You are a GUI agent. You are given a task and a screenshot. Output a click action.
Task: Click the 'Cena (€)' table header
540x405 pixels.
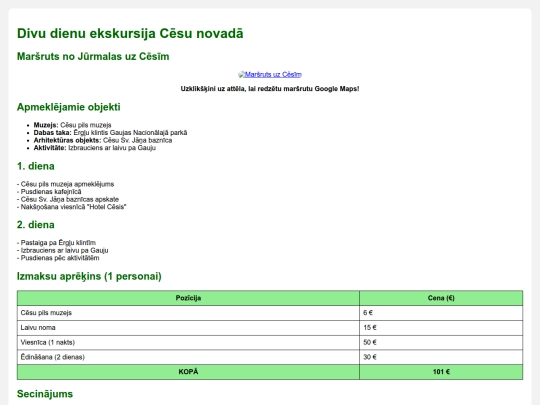pos(441,298)
